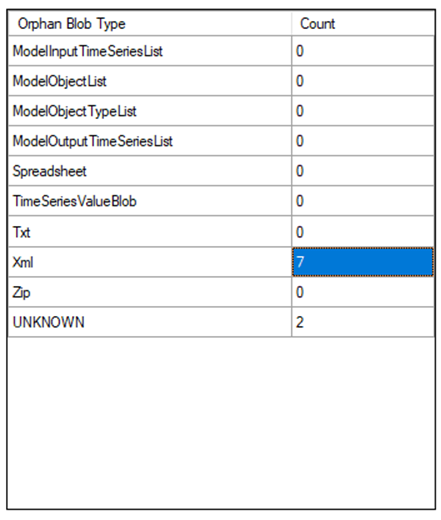
Task: Select the ModelOutputTimeSeriesList cell
Action: pos(150,141)
